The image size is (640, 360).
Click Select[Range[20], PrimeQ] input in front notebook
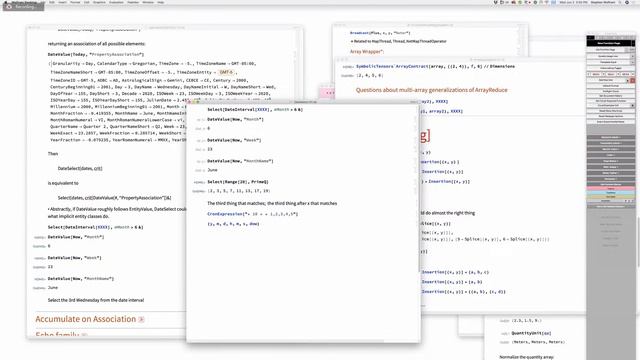click(238, 182)
